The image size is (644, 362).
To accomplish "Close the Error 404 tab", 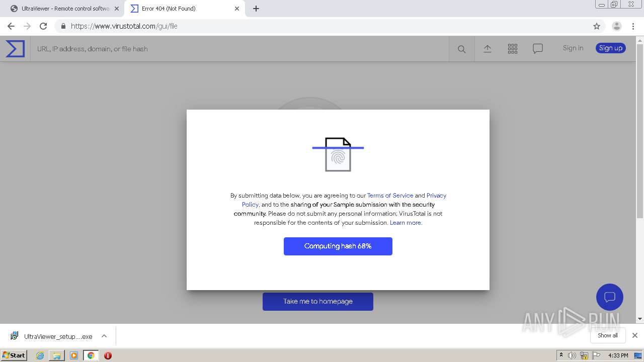I will 237,9.
